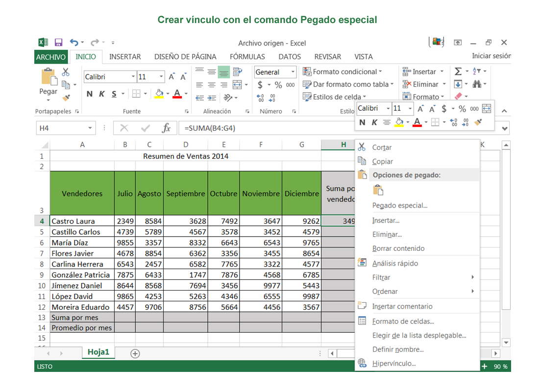Click Iniciar sesión link
This screenshot has height=392, width=539.
click(x=491, y=56)
